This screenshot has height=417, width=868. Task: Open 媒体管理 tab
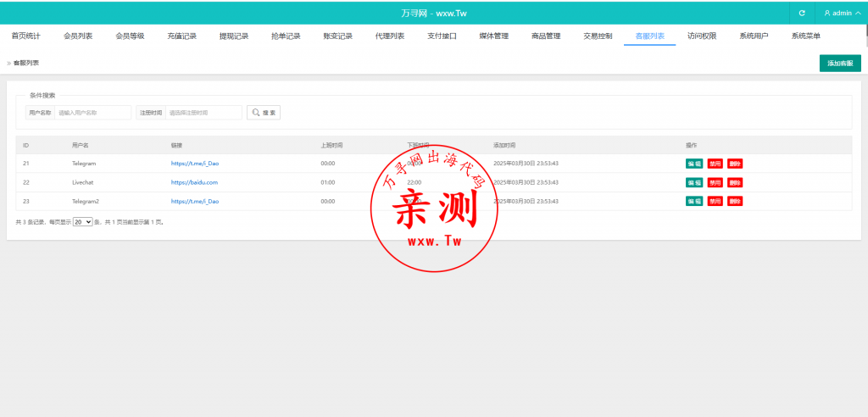point(494,36)
